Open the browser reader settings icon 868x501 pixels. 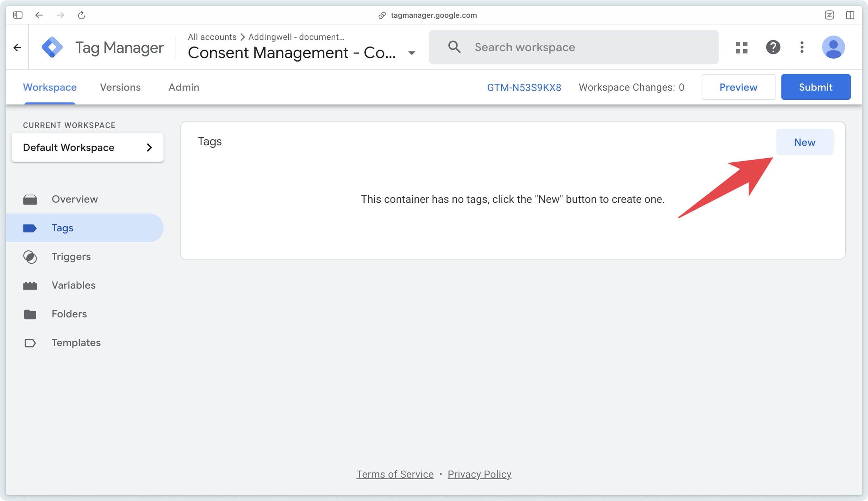(829, 15)
